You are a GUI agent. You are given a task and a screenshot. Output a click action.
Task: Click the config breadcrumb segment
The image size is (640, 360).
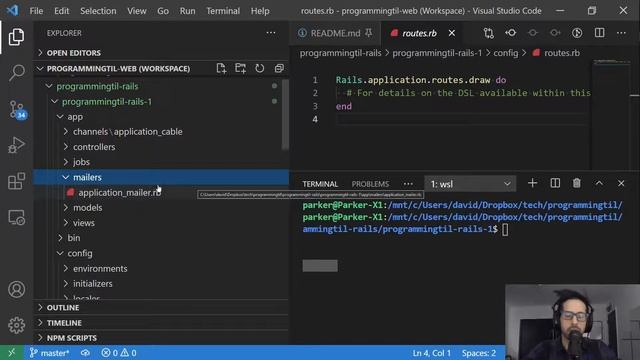506,53
